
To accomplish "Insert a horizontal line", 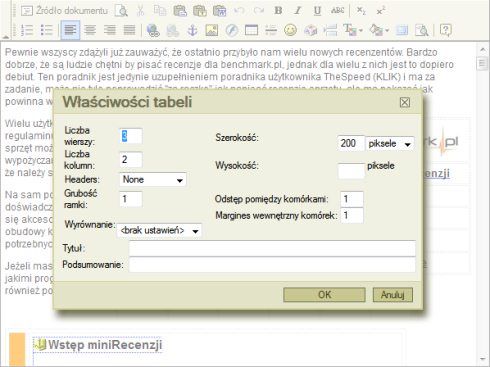I will coord(271,30).
